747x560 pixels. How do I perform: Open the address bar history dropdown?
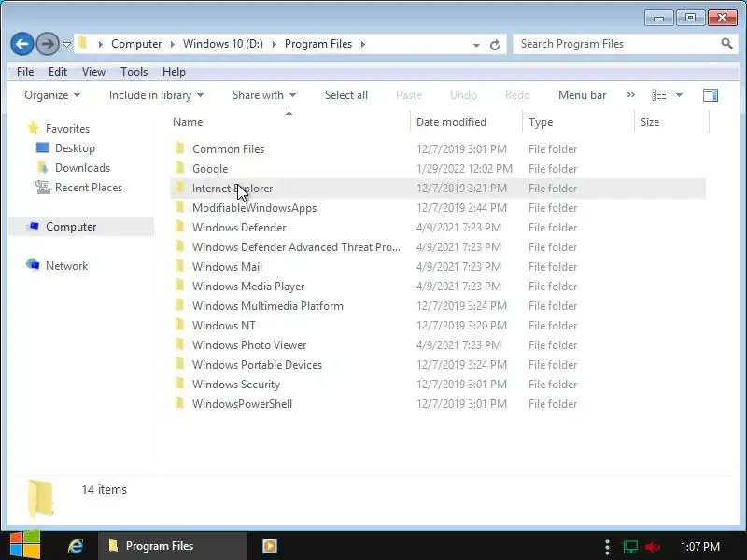tap(476, 45)
